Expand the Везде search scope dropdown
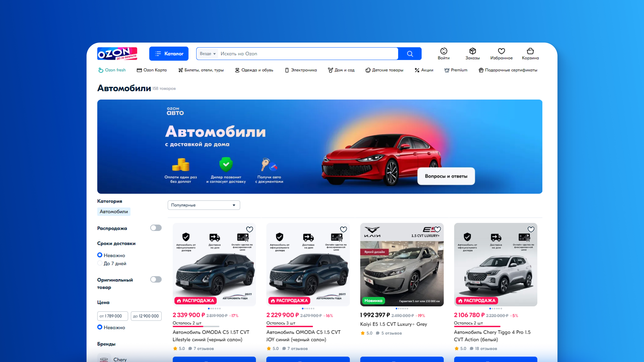Screen dimensions: 644x362 coord(207,54)
